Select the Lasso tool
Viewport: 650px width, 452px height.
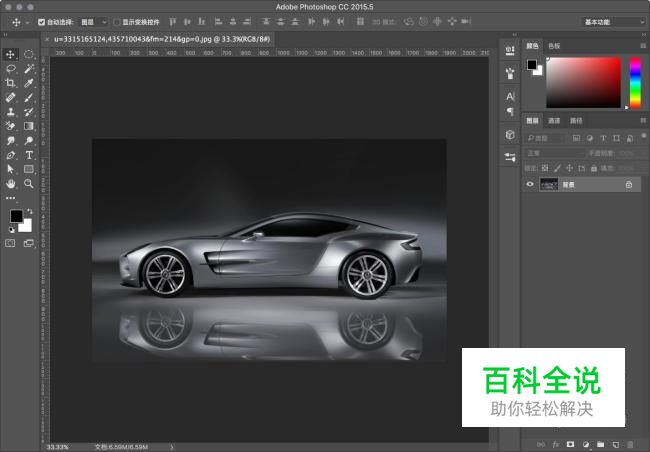click(11, 69)
